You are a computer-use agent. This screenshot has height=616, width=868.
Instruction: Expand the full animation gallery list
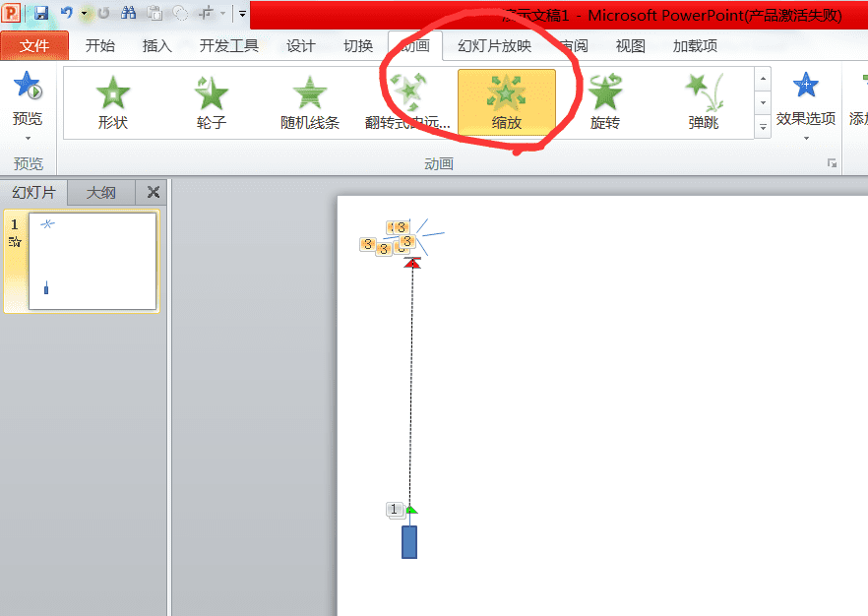(763, 127)
